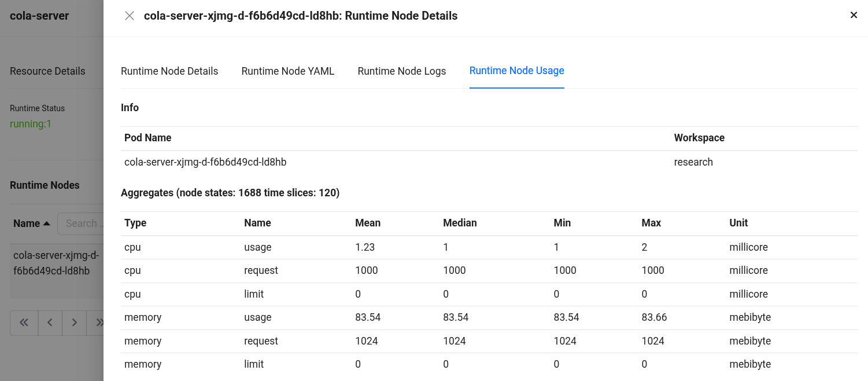Click the small × icon at the top-right corner
The width and height of the screenshot is (868, 381).
click(x=854, y=15)
